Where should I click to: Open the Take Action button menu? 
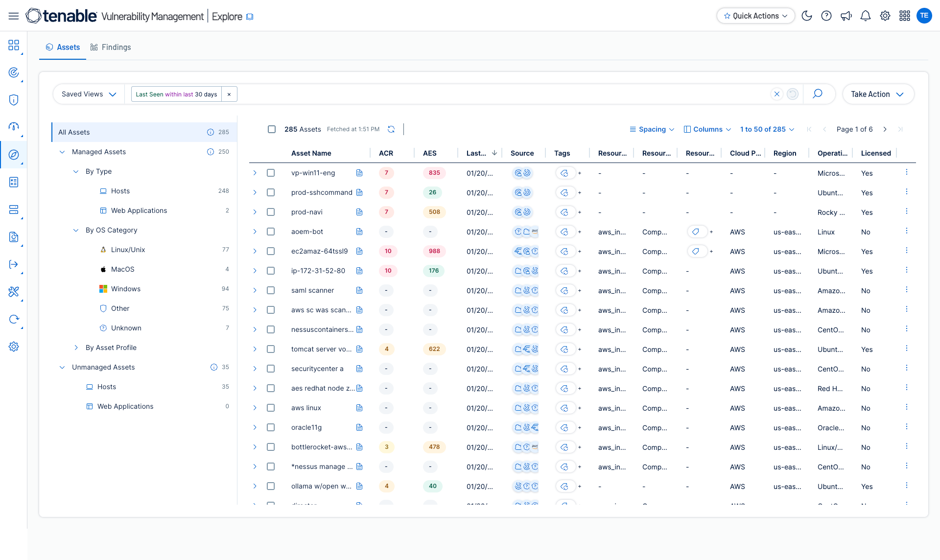[877, 94]
